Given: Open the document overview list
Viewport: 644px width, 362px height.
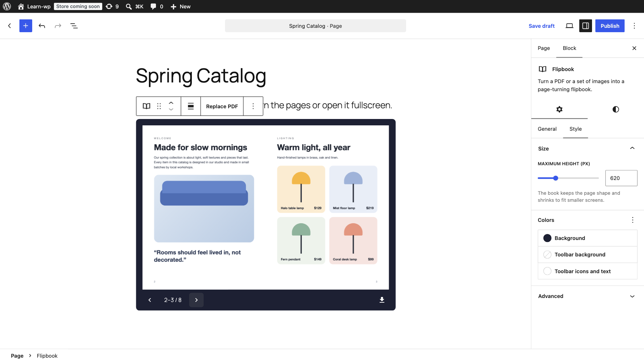Looking at the screenshot, I should pos(74,26).
